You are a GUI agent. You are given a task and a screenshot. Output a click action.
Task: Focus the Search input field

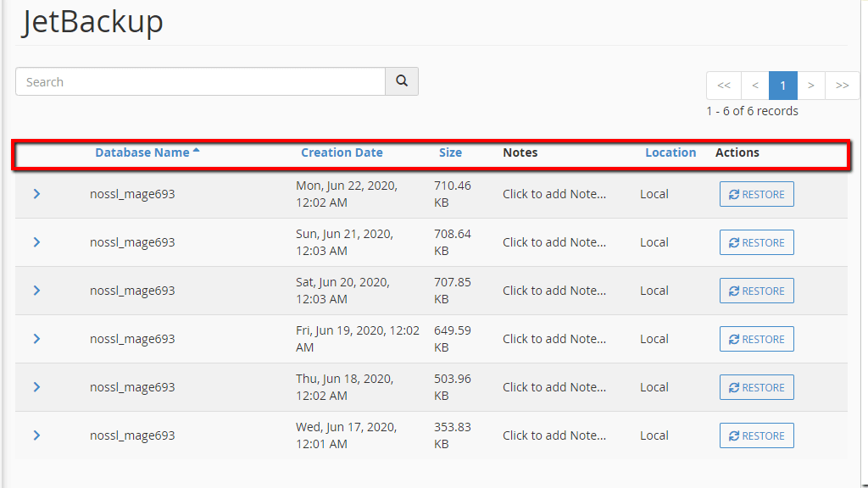pyautogui.click(x=200, y=81)
